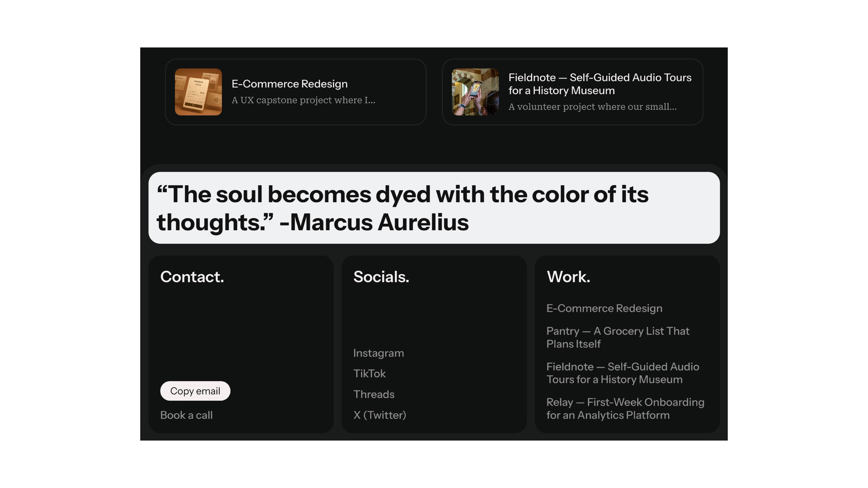Select E-Commerce Redesign in the Work list
Image resolution: width=868 pixels, height=488 pixels.
(604, 308)
